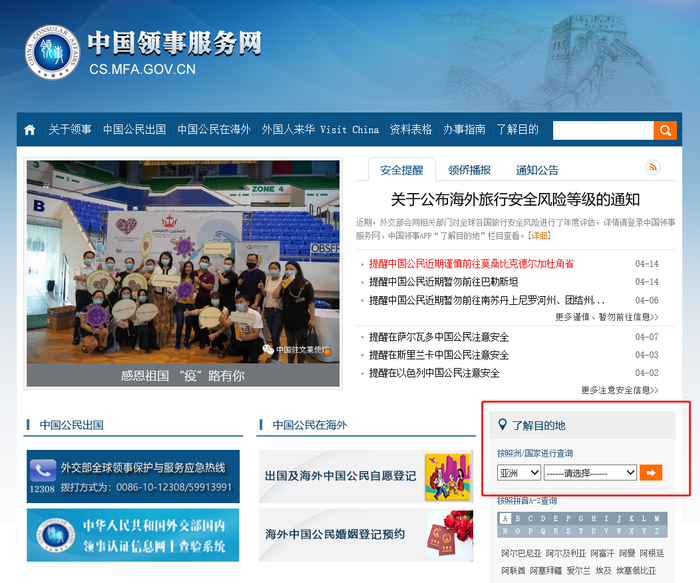
Task: Open the RSS feed icon
Action: click(x=653, y=167)
